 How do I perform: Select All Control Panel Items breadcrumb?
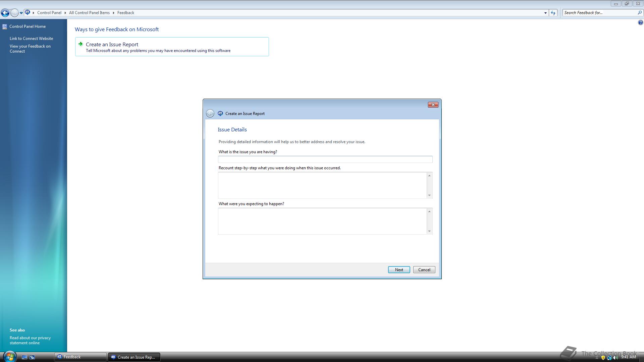(89, 13)
